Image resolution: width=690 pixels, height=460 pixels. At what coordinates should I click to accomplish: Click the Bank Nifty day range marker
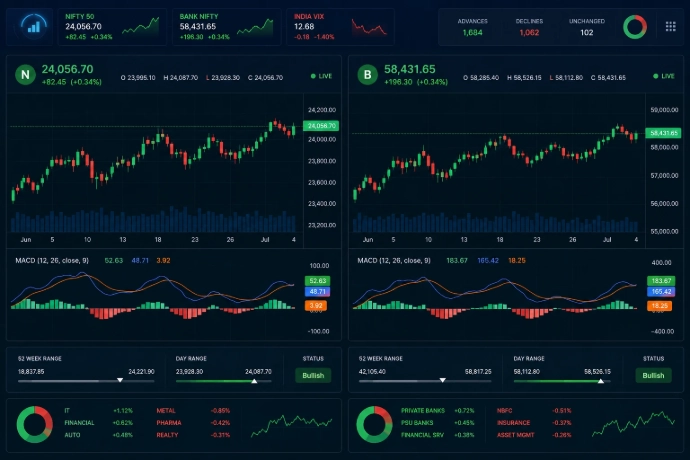click(x=601, y=381)
